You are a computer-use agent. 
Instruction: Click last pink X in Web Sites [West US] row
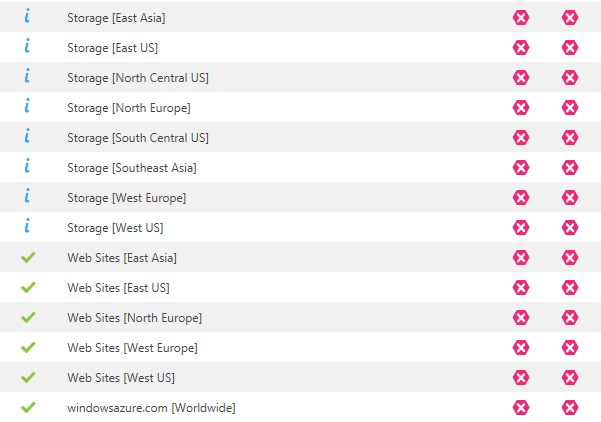tap(570, 378)
